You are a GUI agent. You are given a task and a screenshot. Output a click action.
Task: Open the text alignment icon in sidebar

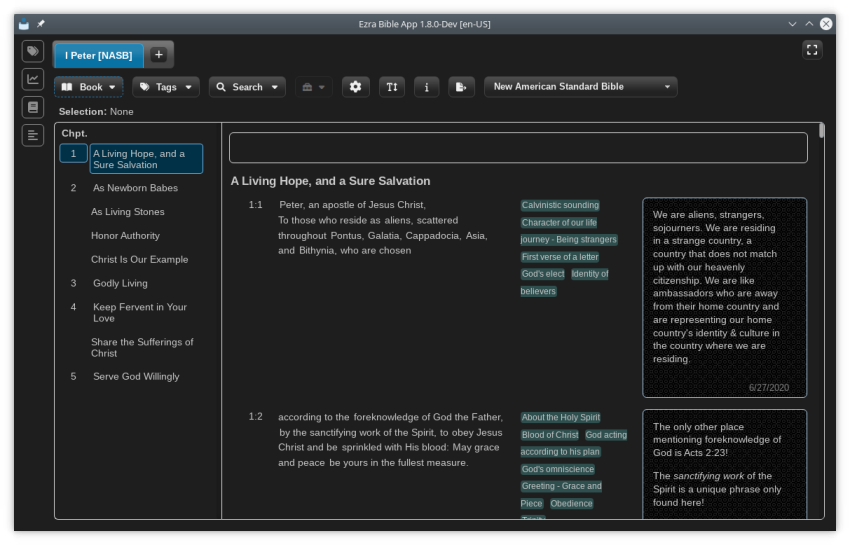point(33,136)
